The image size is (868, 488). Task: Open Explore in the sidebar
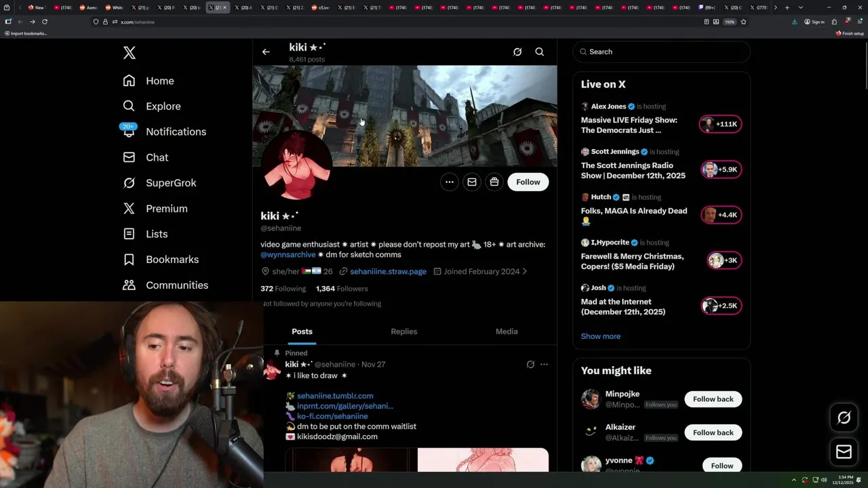pyautogui.click(x=152, y=106)
